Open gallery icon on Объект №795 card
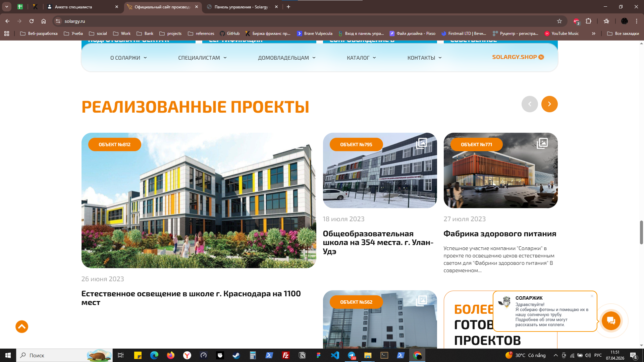This screenshot has height=362, width=644. 421,143
